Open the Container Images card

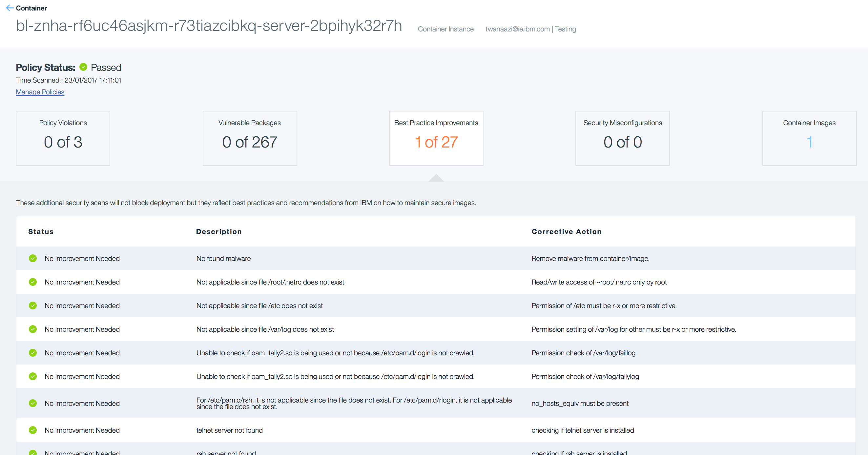809,138
